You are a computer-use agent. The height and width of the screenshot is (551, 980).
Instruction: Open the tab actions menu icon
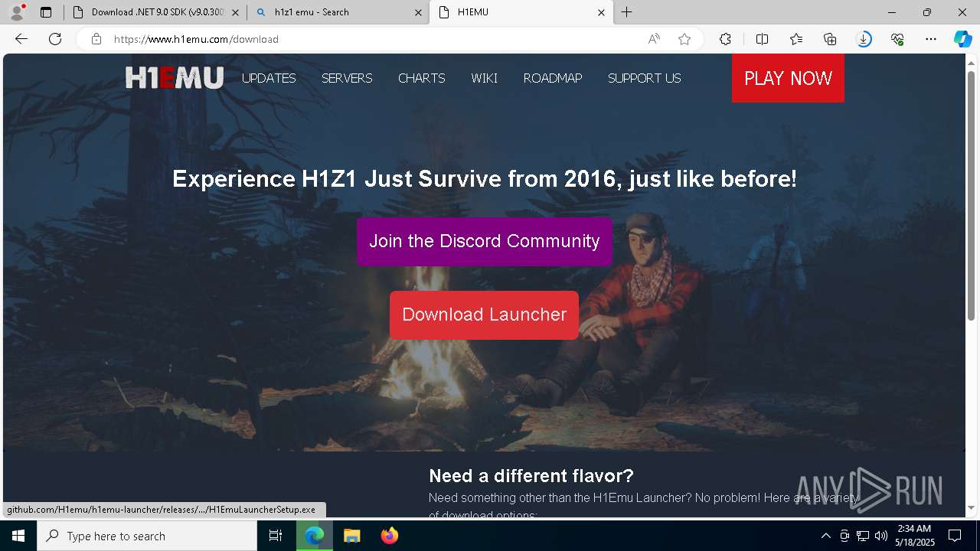tap(46, 12)
